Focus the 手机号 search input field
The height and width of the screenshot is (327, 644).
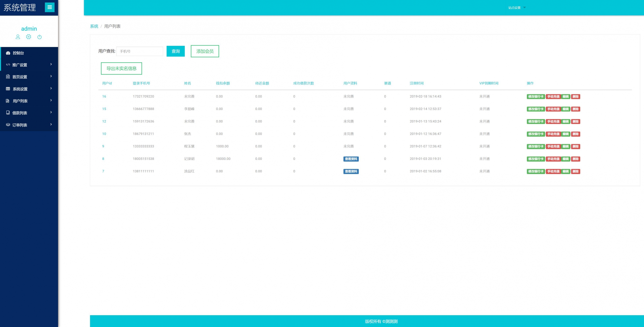[140, 51]
